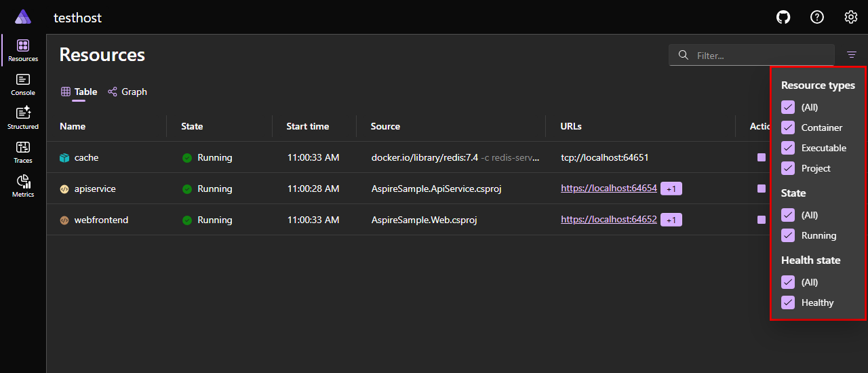The height and width of the screenshot is (373, 868).
Task: Open the Settings gear icon
Action: 851,17
